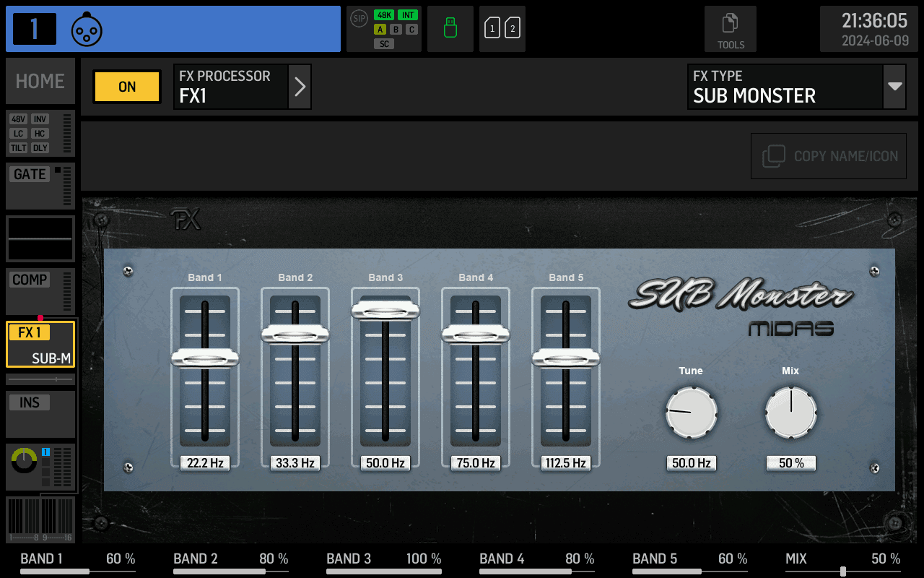924x578 pixels.
Task: Select snapshot indicator A
Action: 380,30
